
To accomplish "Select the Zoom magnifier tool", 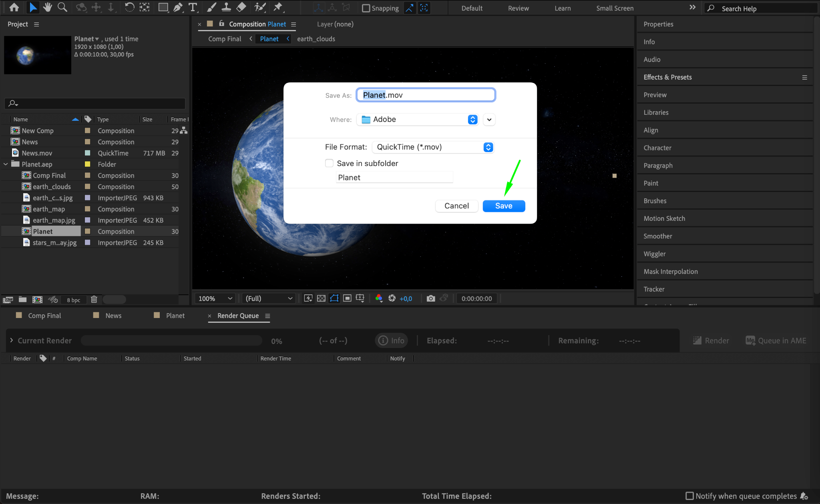I will coord(62,7).
